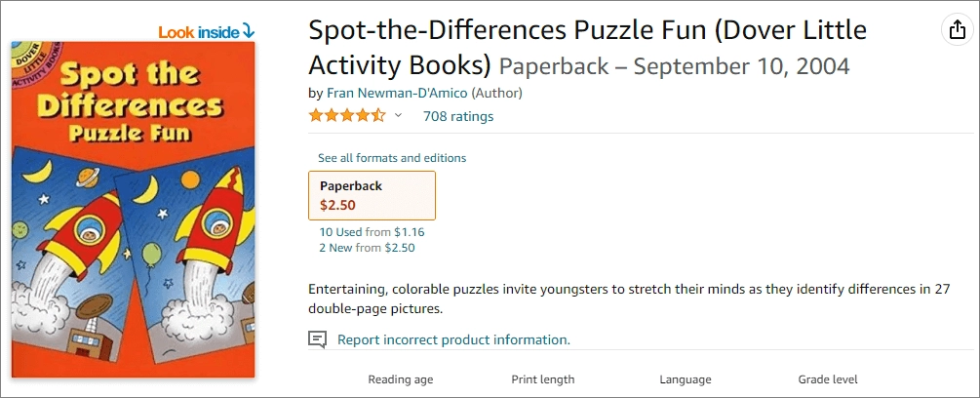Click the book title heading text

[x=585, y=31]
